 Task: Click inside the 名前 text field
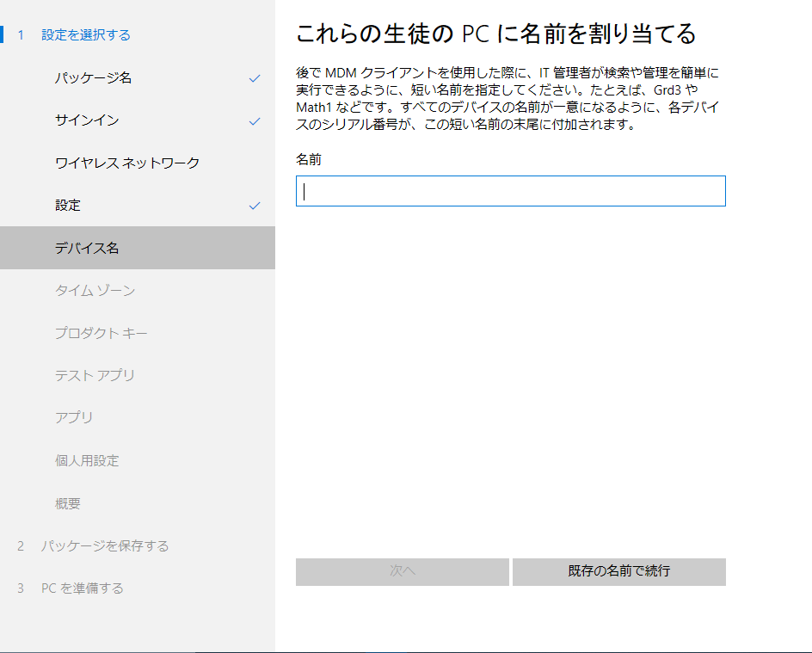pos(510,190)
